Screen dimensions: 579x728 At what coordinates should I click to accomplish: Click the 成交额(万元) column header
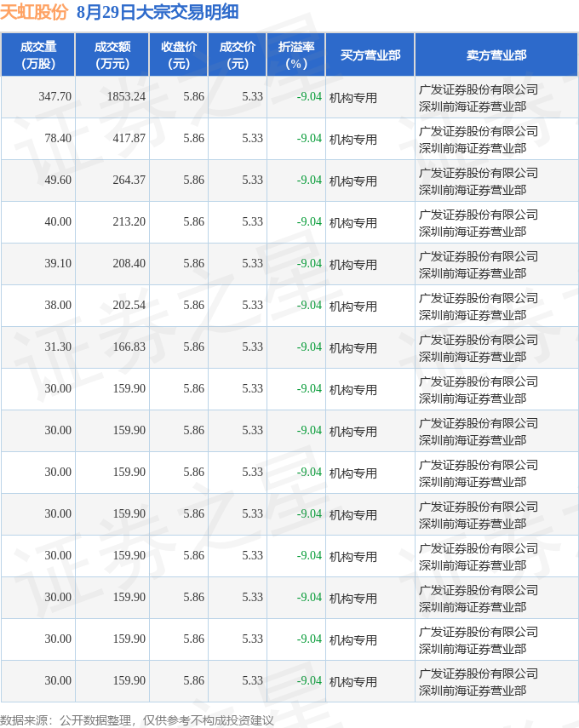(x=112, y=54)
